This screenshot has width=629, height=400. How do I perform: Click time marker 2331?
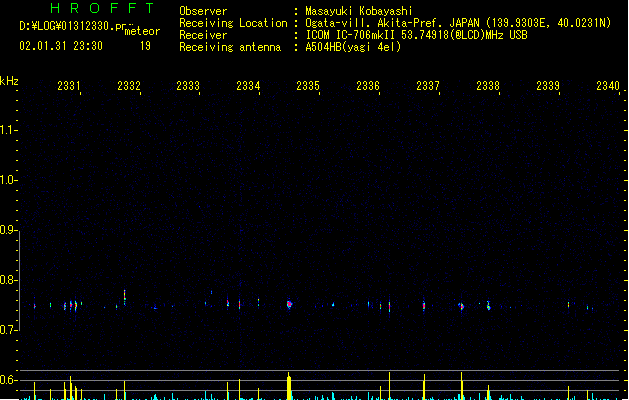point(69,85)
